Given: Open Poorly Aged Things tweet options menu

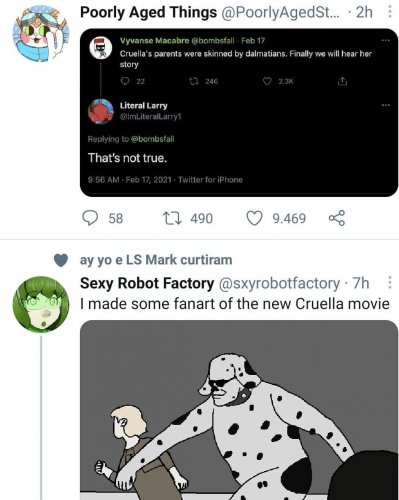Looking at the screenshot, I should point(390,12).
